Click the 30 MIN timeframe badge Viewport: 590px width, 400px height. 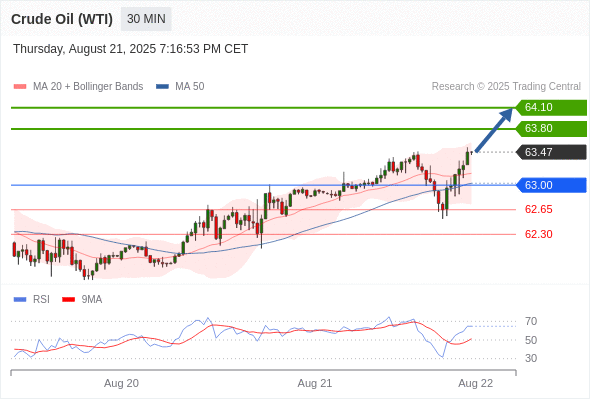coord(146,19)
